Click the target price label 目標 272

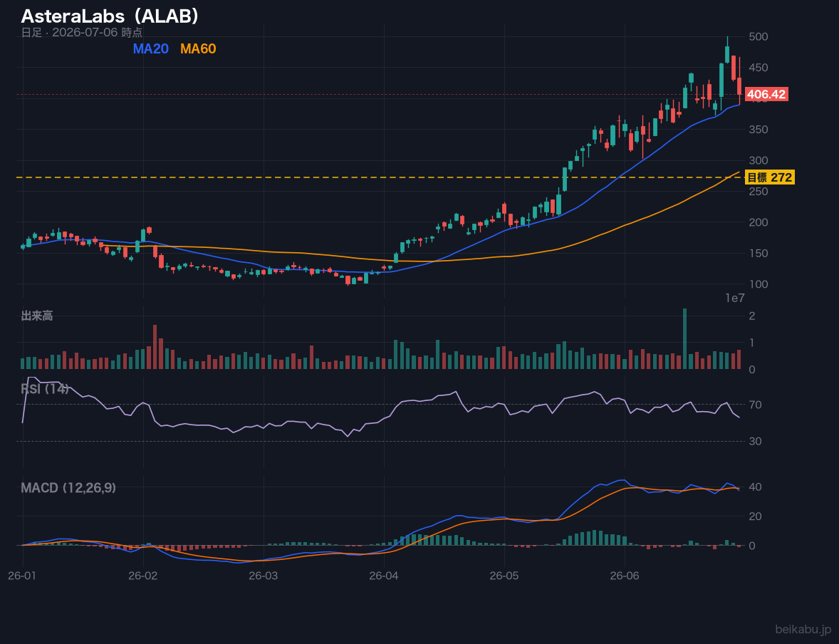coord(770,177)
